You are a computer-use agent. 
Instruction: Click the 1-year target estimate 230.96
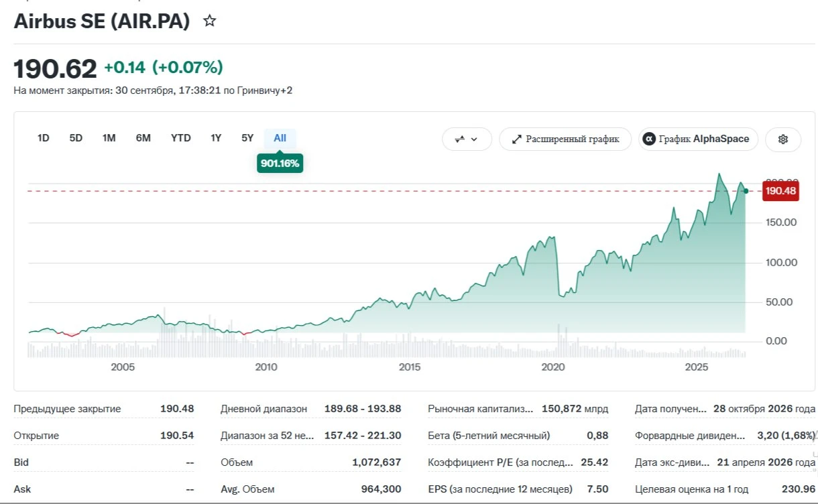(x=799, y=489)
